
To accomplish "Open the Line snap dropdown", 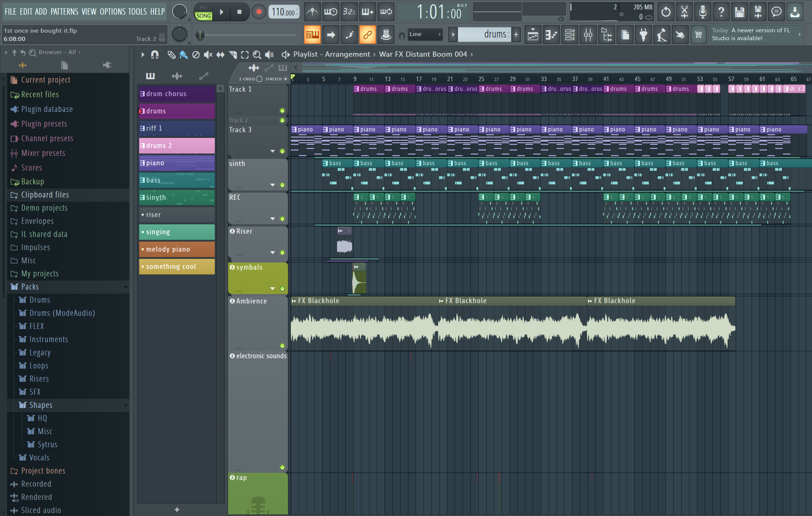I will 425,34.
